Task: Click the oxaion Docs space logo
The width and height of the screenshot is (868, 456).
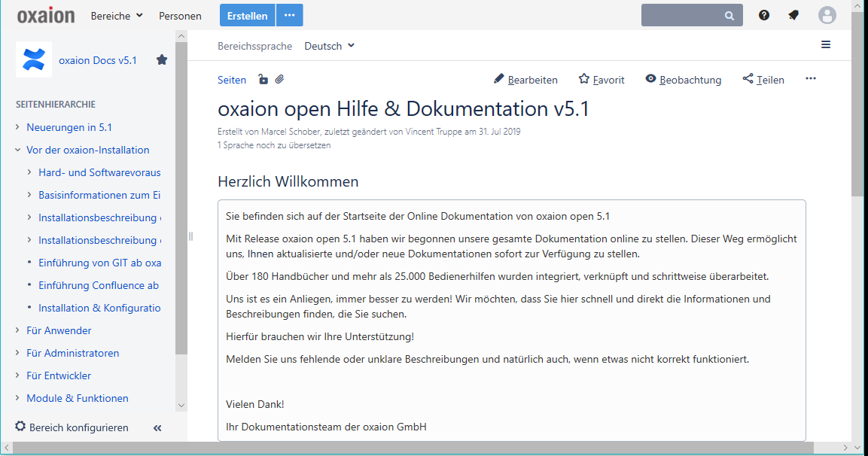Action: 34,59
